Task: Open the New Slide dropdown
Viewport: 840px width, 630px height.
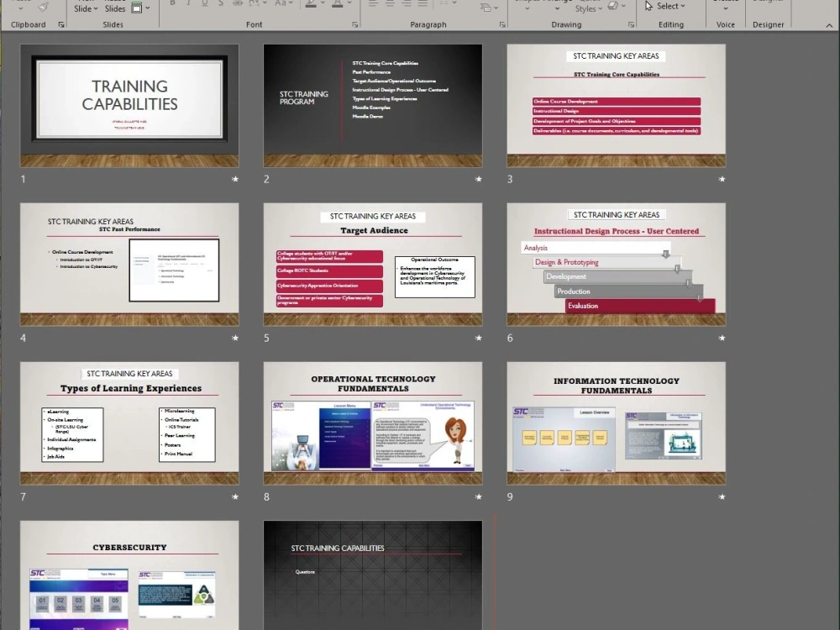Action: tap(86, 8)
